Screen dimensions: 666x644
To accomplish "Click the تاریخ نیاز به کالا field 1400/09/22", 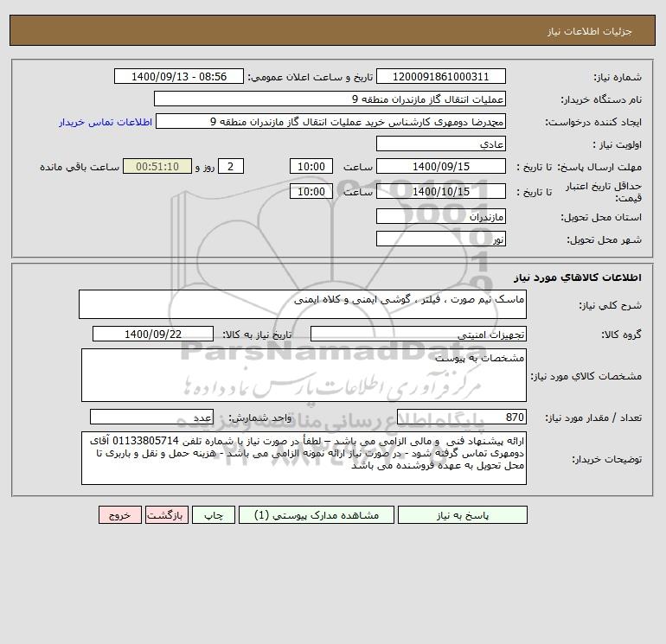I will [x=153, y=334].
